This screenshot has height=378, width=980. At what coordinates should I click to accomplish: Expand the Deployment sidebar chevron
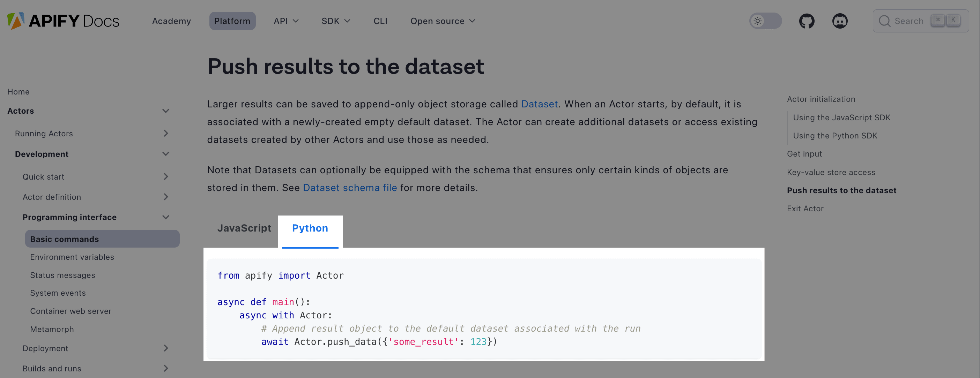coord(165,348)
